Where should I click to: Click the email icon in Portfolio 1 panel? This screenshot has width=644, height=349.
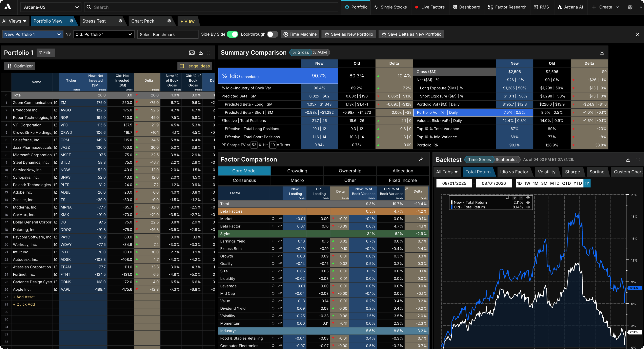pyautogui.click(x=192, y=52)
